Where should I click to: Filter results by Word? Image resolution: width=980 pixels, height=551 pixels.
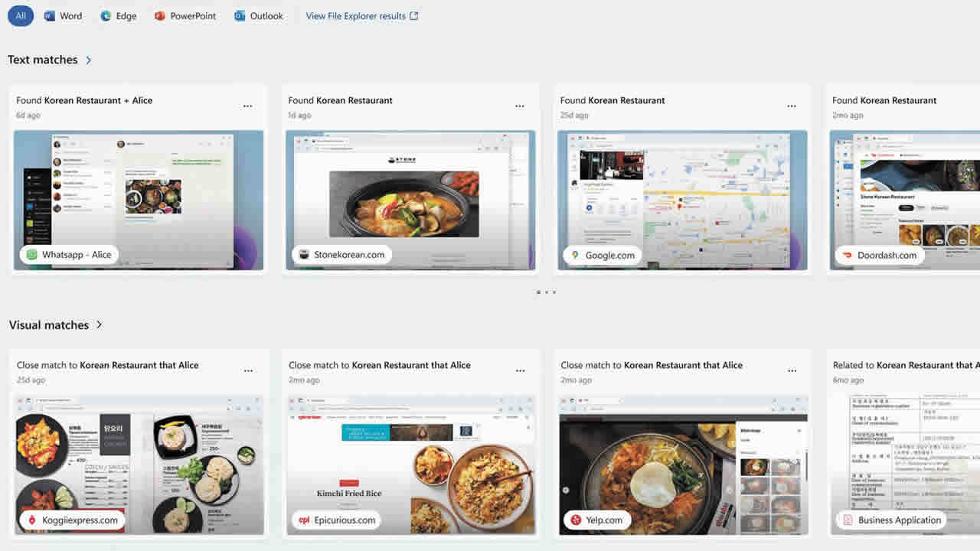pos(63,16)
